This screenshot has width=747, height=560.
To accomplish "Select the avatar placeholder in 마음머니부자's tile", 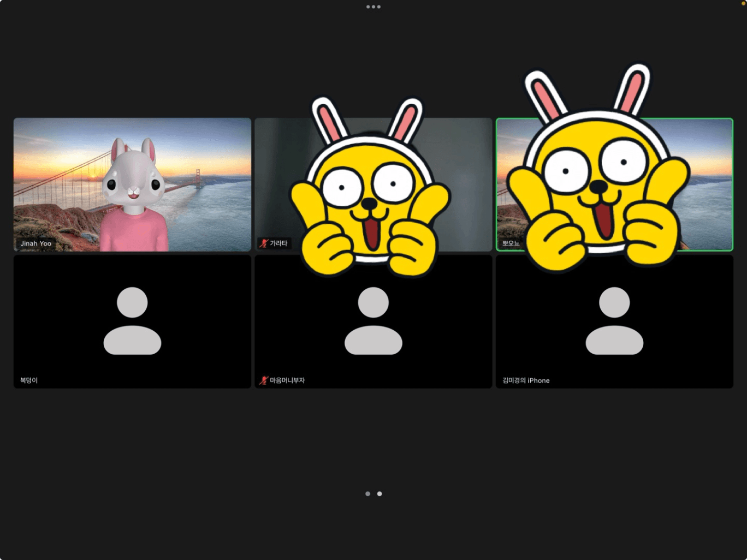I will [373, 321].
